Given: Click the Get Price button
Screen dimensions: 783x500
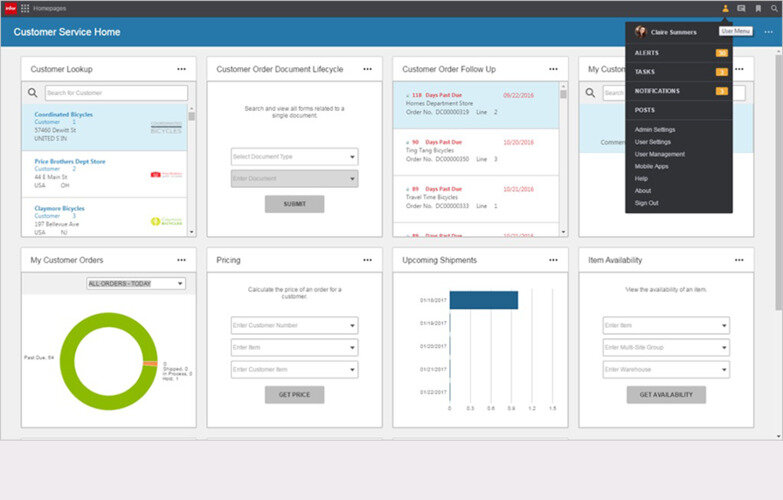Looking at the screenshot, I should pyautogui.click(x=294, y=395).
